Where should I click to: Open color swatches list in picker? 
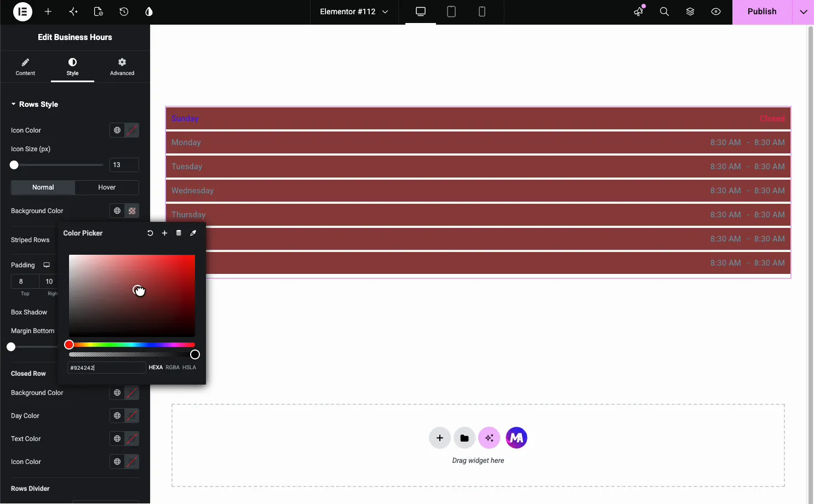point(179,233)
